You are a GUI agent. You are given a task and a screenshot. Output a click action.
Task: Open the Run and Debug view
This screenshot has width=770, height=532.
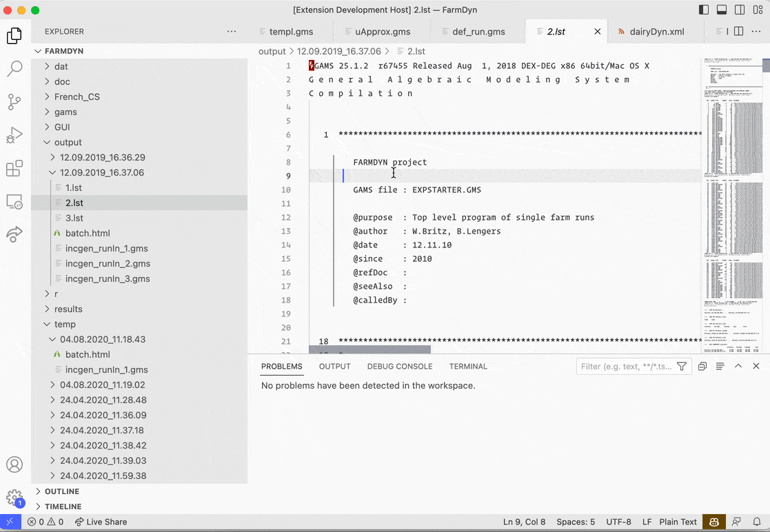14,136
